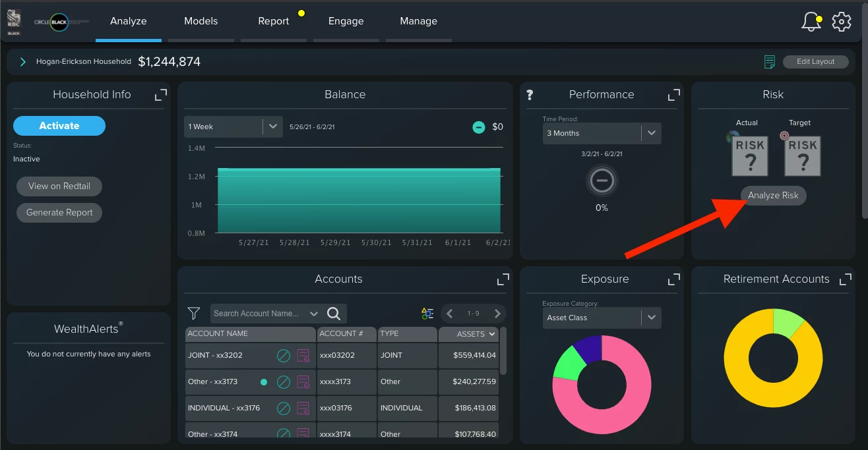The width and height of the screenshot is (868, 450).
Task: Click the Accounts table scrollbar
Action: point(503,351)
